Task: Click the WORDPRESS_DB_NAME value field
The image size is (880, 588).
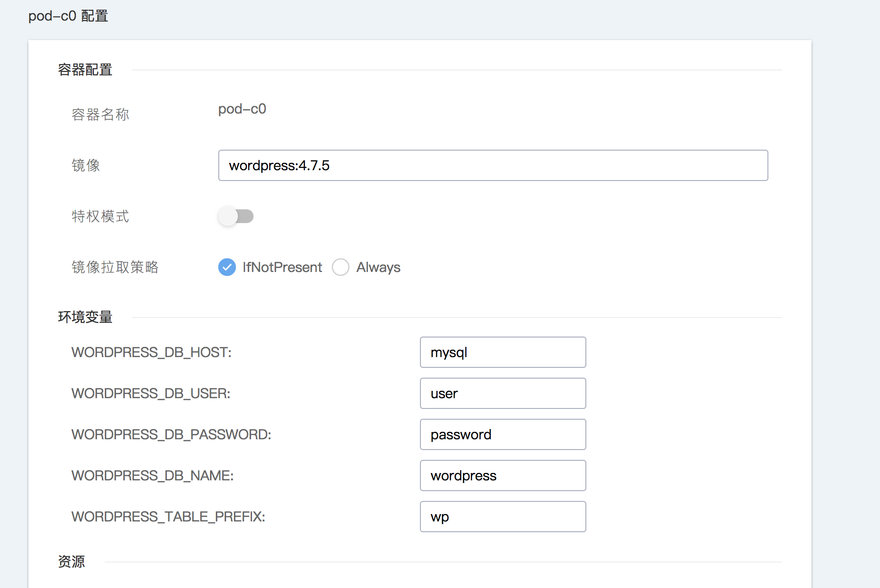Action: [x=503, y=475]
